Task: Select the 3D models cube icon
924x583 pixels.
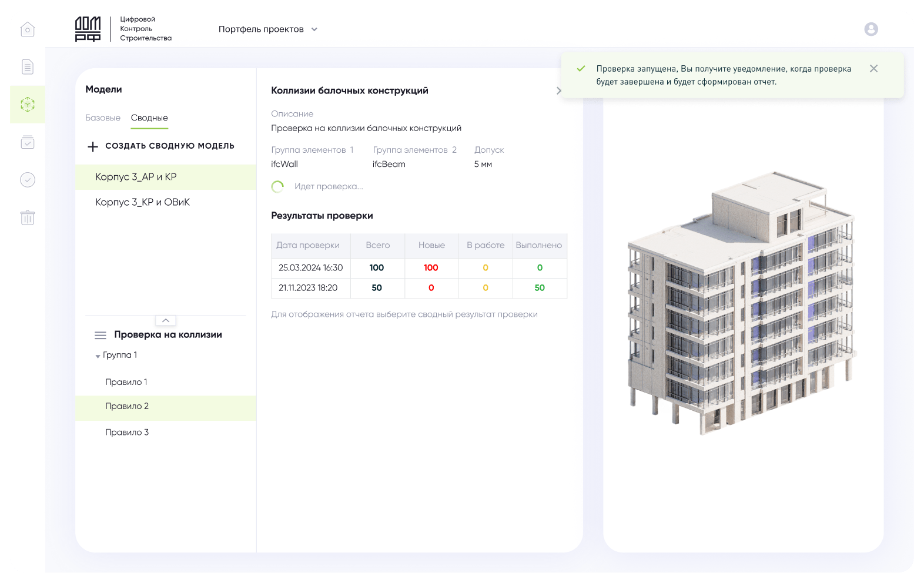Action: point(28,105)
